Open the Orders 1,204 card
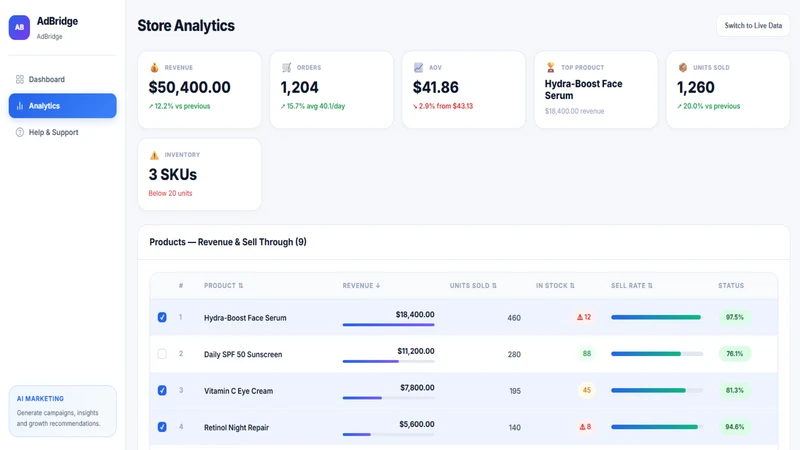The height and width of the screenshot is (450, 800). [x=332, y=89]
